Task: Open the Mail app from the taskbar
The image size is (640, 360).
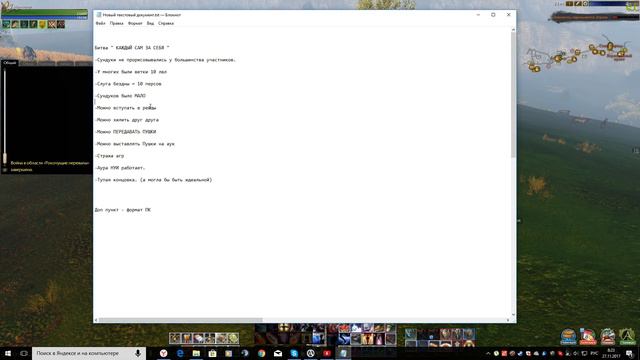Action: click(x=278, y=353)
